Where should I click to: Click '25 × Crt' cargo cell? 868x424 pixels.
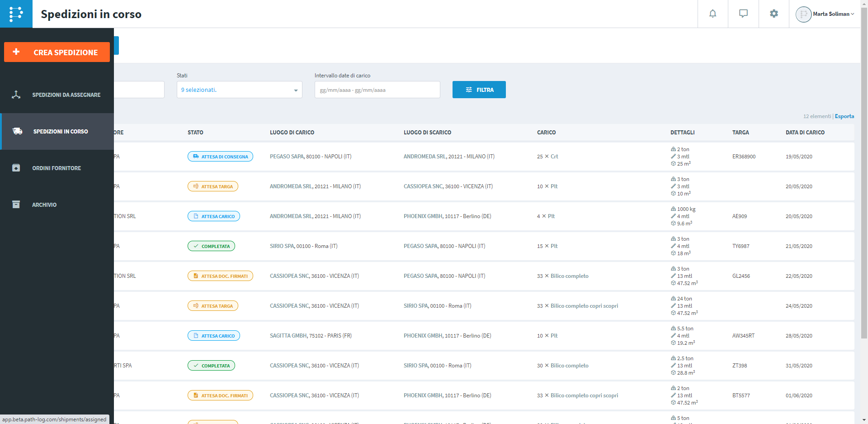click(x=547, y=157)
